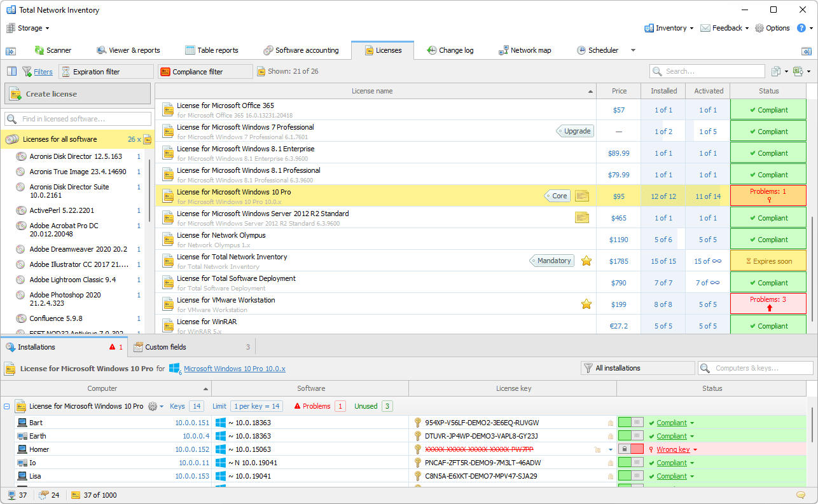Open the Scheduler tab

point(598,50)
